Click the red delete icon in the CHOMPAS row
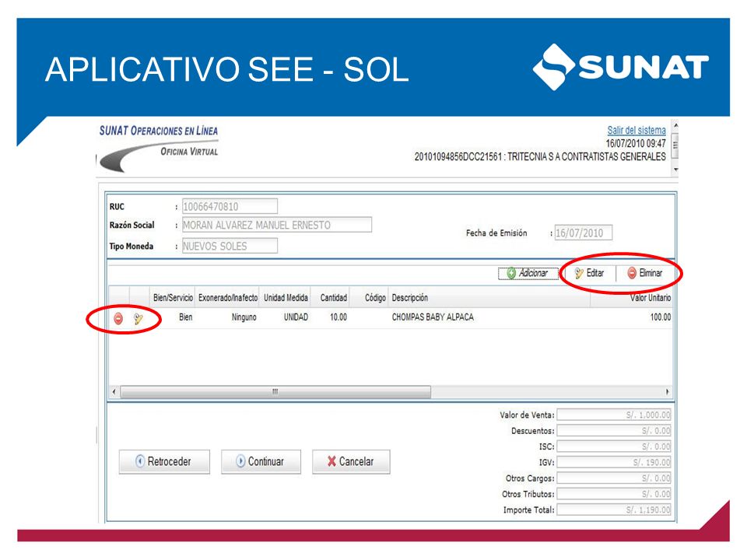The width and height of the screenshot is (747, 560). coord(118,319)
